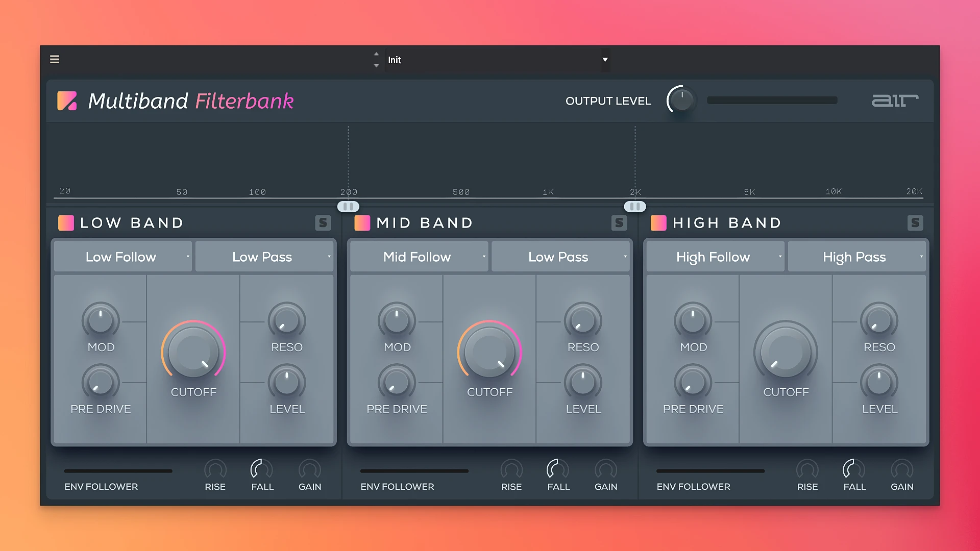Open the Low Follow dropdown
980x551 pixels.
tap(123, 257)
